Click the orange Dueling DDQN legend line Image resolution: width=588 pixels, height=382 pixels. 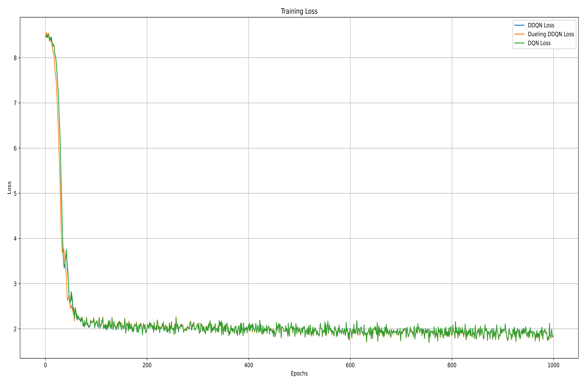519,34
